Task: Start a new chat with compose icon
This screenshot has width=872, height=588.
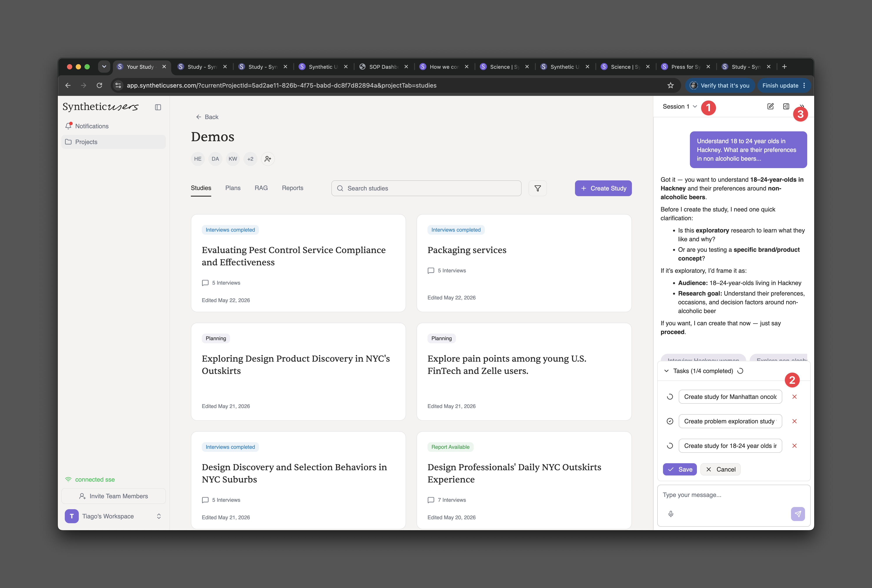Action: click(x=770, y=106)
